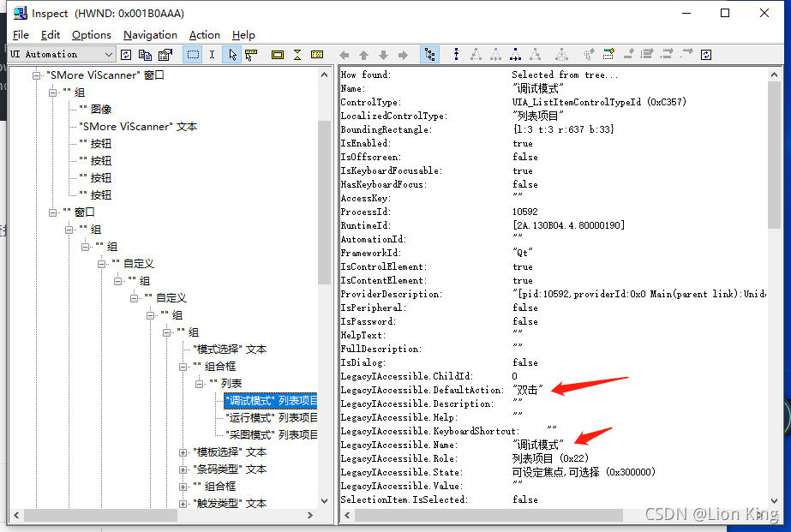This screenshot has width=791, height=532.
Task: Open the Action menu
Action: 205,35
